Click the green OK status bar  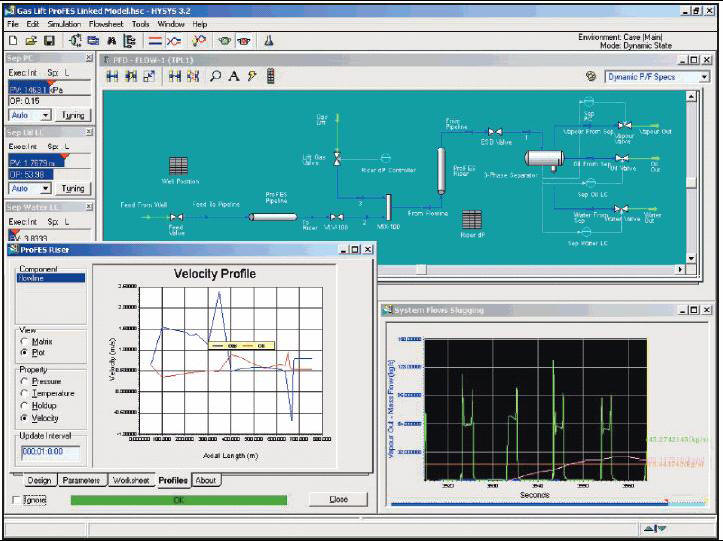tap(178, 500)
